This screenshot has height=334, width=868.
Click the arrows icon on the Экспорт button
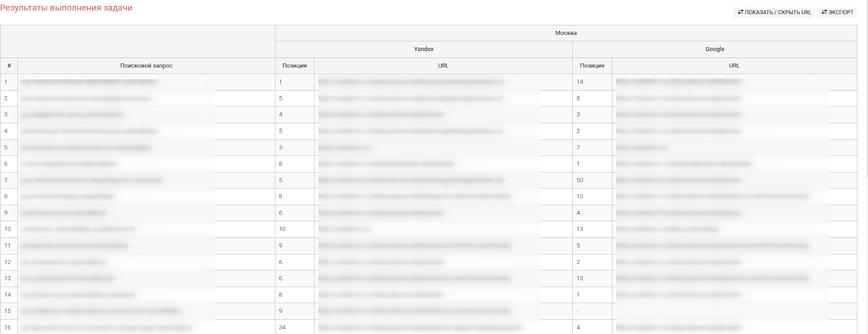824,12
